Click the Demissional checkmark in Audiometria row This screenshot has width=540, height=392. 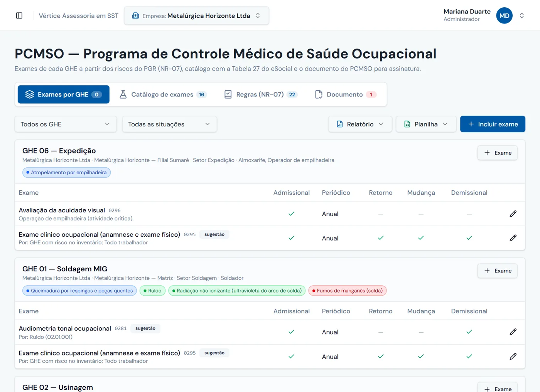point(469,332)
